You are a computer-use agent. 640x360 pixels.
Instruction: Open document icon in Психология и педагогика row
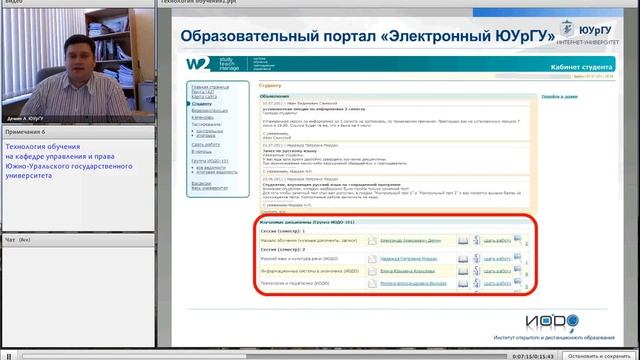[x=372, y=283]
